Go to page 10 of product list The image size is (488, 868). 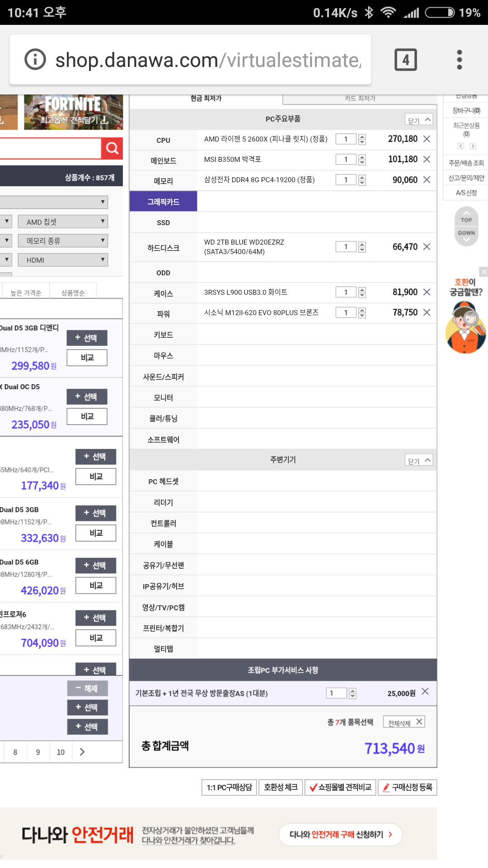[61, 752]
